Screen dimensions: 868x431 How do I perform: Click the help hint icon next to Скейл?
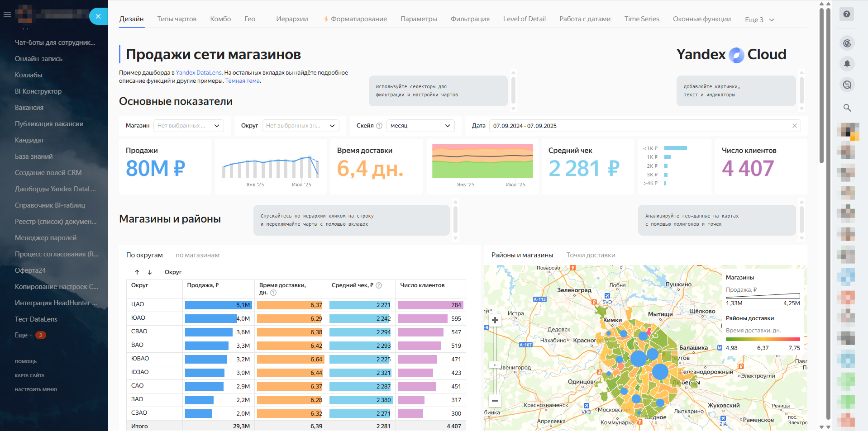[379, 126]
